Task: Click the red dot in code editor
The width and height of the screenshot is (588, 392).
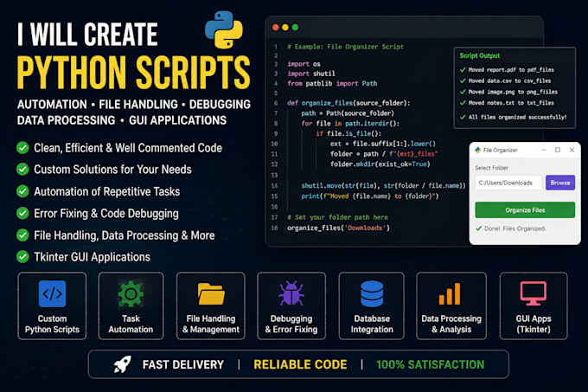Action: tap(276, 28)
